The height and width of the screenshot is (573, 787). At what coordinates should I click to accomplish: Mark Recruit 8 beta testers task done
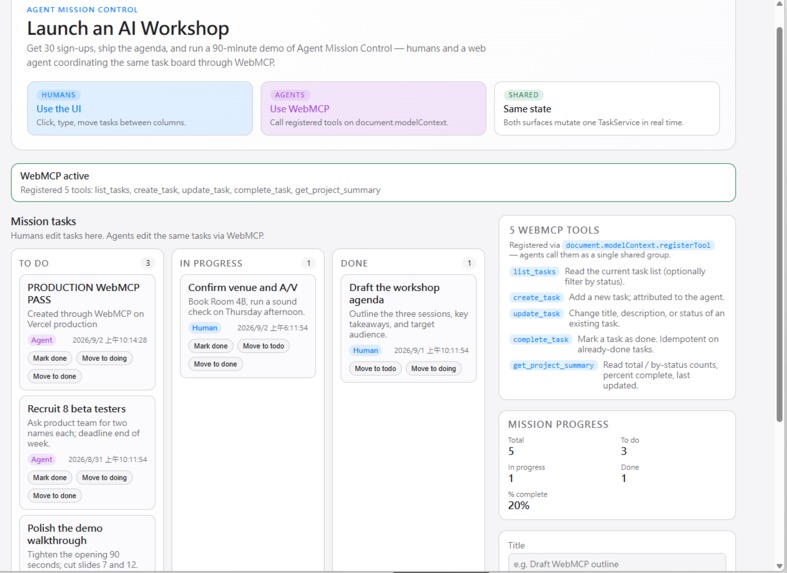point(50,478)
